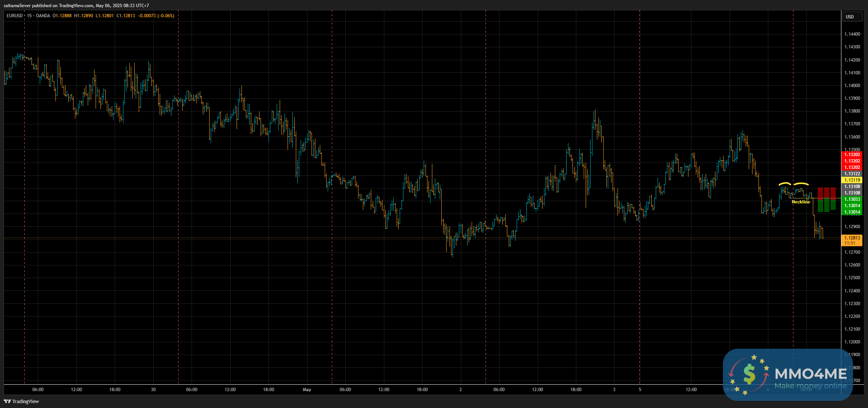868x408 pixels.
Task: Click the 1.14400 level on price scale
Action: (852, 34)
